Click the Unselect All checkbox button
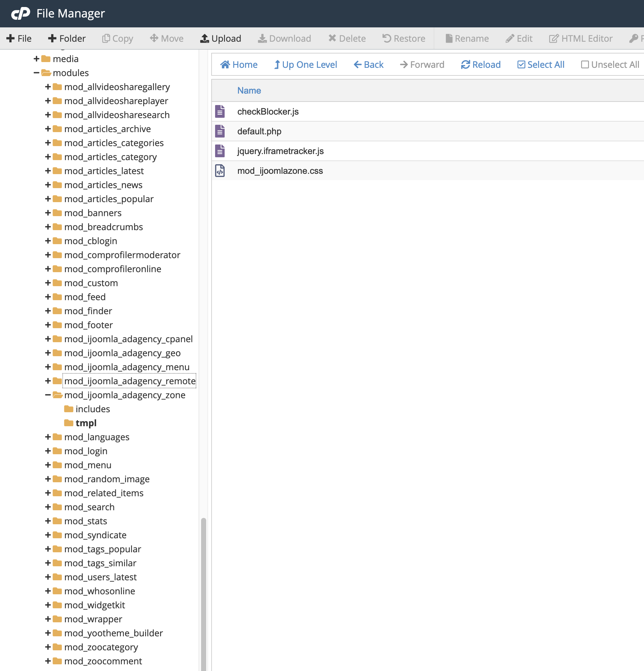Screen dimensions: 644x671 610,65
